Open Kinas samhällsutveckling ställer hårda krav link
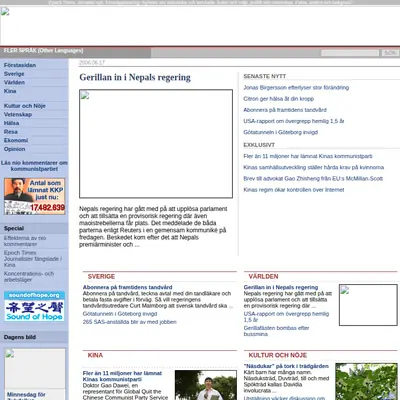Image resolution: width=400 pixels, height=400 pixels. [314, 167]
